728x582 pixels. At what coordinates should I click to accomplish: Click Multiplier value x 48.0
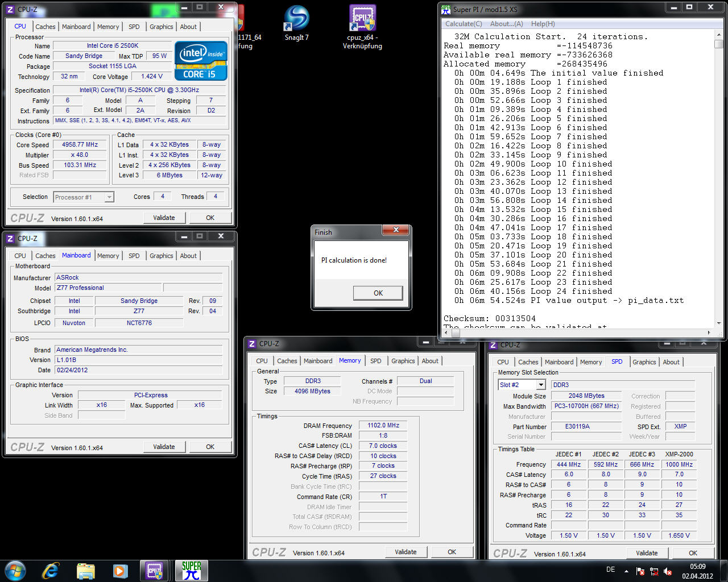80,155
